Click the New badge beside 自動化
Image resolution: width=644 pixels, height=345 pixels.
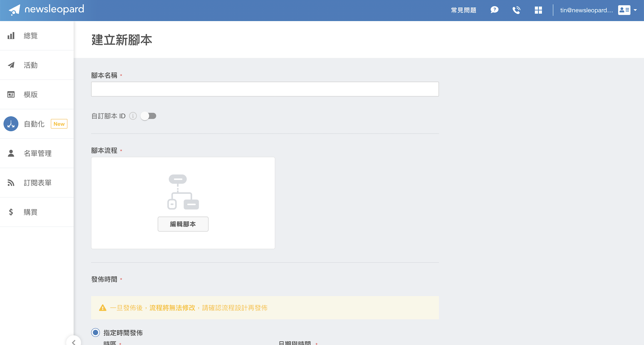point(59,124)
